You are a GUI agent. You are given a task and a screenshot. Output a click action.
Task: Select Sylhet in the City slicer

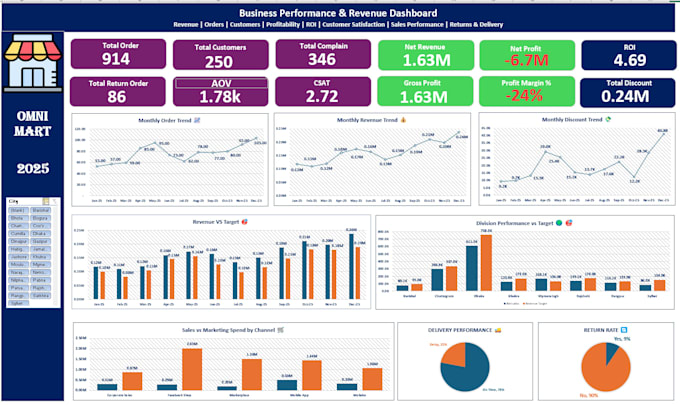point(18,303)
